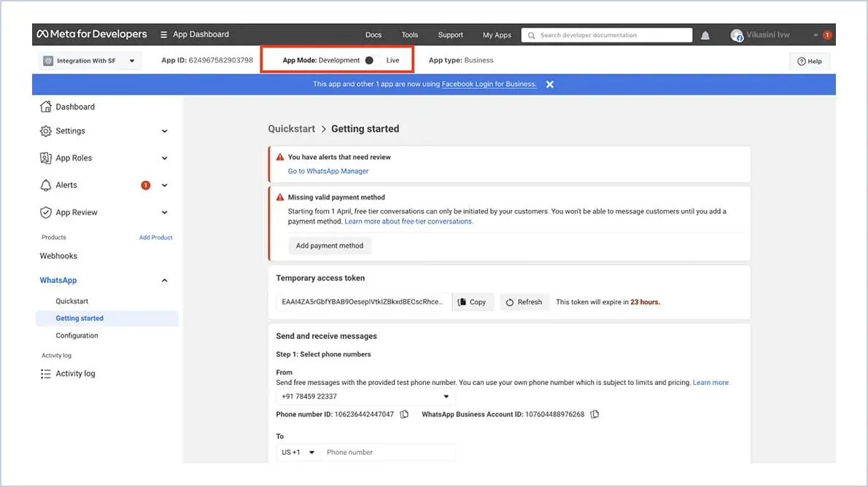The width and height of the screenshot is (868, 487).
Task: Select Quickstart under WhatsApp
Action: pos(72,301)
